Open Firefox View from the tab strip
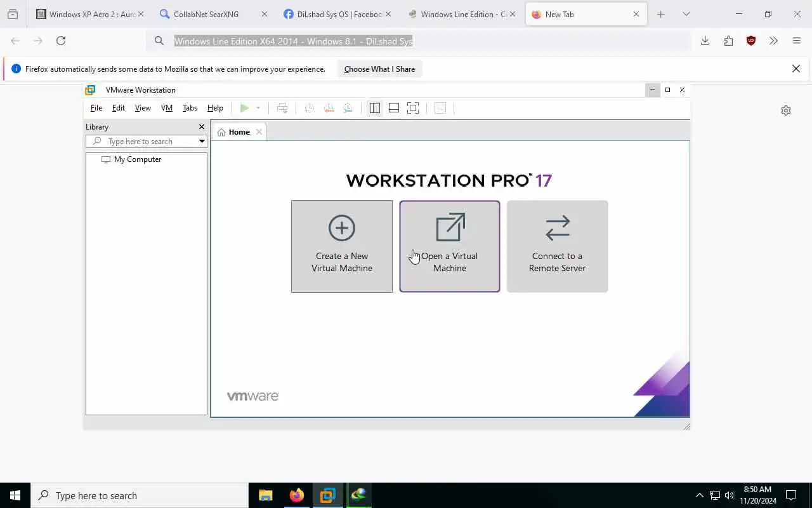This screenshot has width=812, height=508. (13, 14)
